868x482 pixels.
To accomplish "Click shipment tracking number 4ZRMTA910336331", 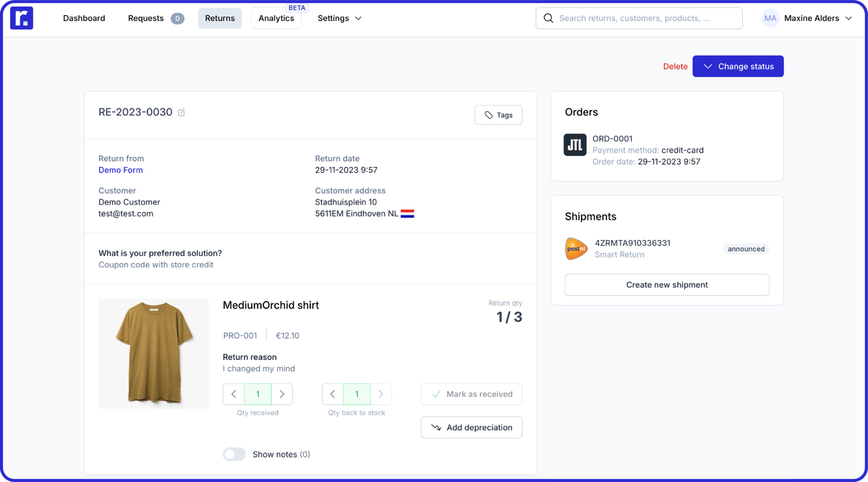I will click(x=632, y=244).
